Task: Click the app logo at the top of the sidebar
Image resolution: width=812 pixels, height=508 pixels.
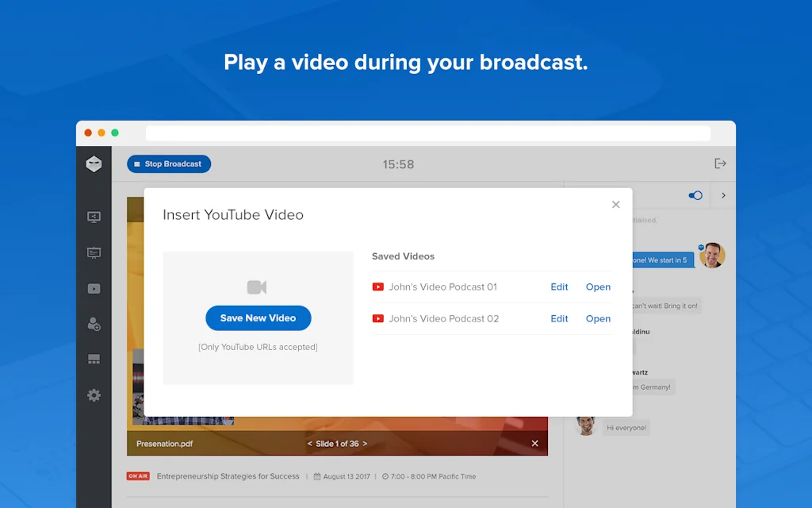Action: pos(94,164)
